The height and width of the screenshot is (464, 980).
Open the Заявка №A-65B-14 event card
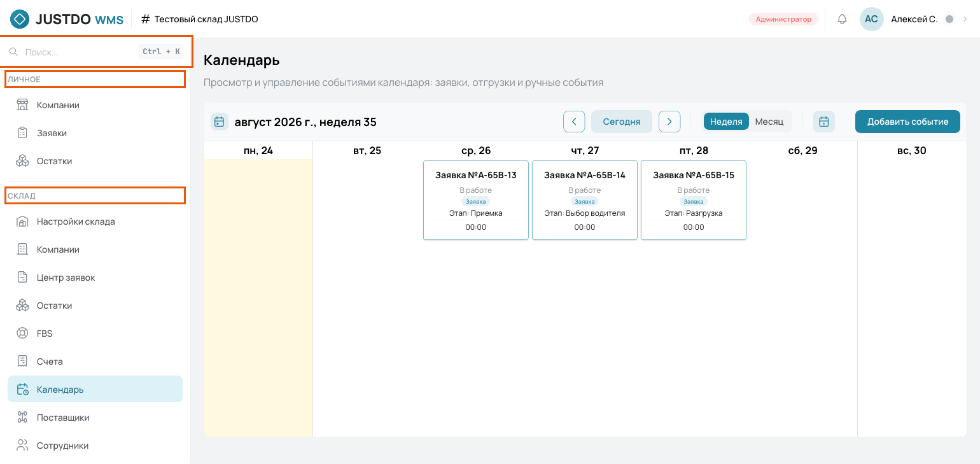585,200
